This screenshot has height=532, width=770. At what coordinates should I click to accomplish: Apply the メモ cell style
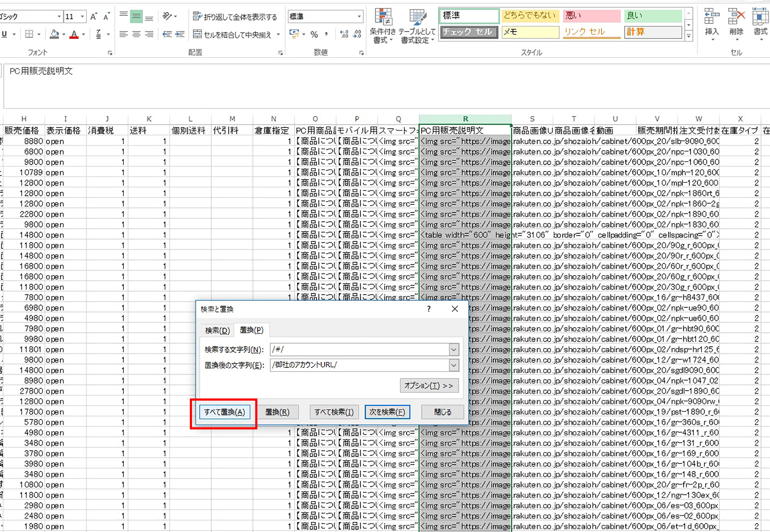click(x=530, y=32)
